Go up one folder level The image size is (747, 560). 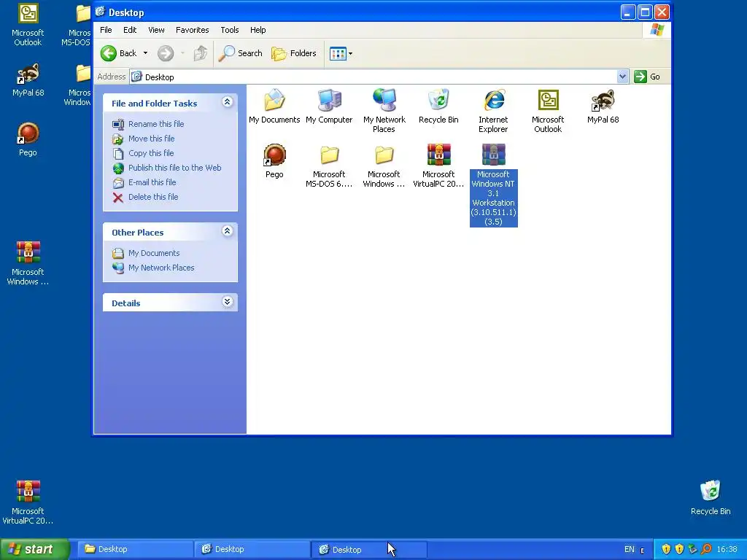coord(201,53)
